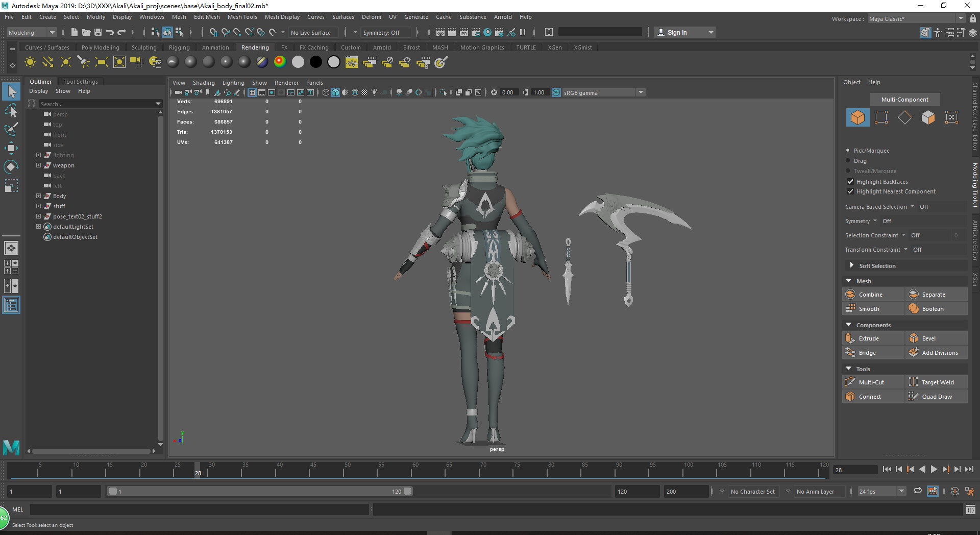Expand the weapon node in Outliner
The width and height of the screenshot is (980, 535).
pos(38,165)
